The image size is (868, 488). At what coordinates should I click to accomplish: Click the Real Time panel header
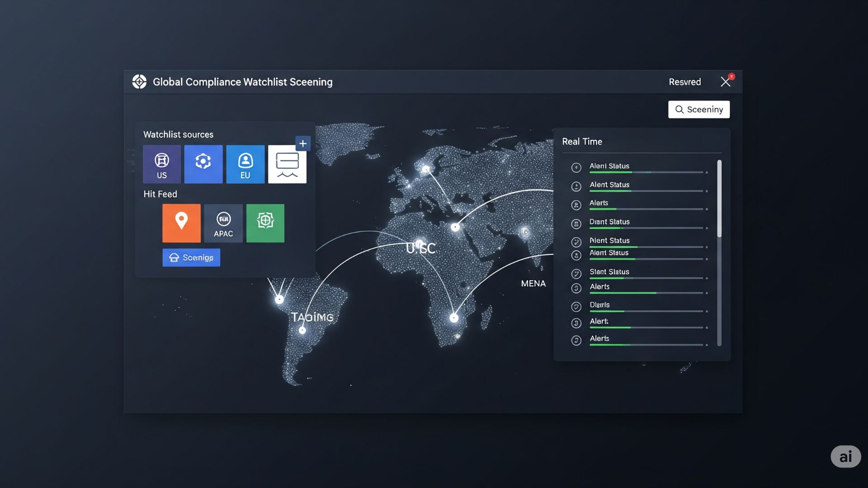click(582, 141)
